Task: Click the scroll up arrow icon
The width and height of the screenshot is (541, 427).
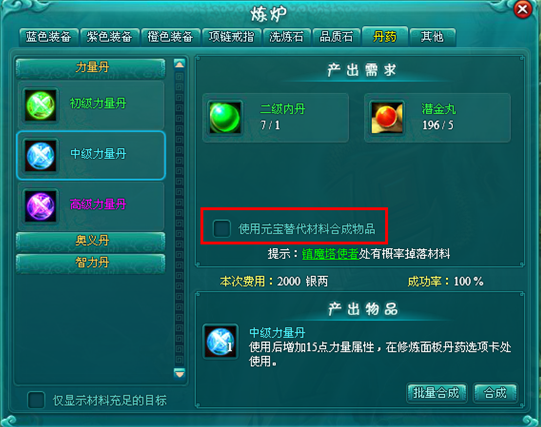Action: pyautogui.click(x=179, y=64)
